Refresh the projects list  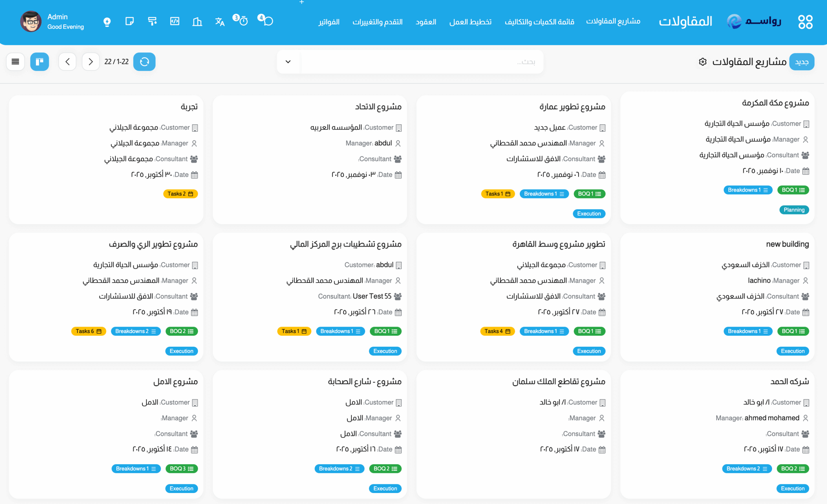(144, 61)
